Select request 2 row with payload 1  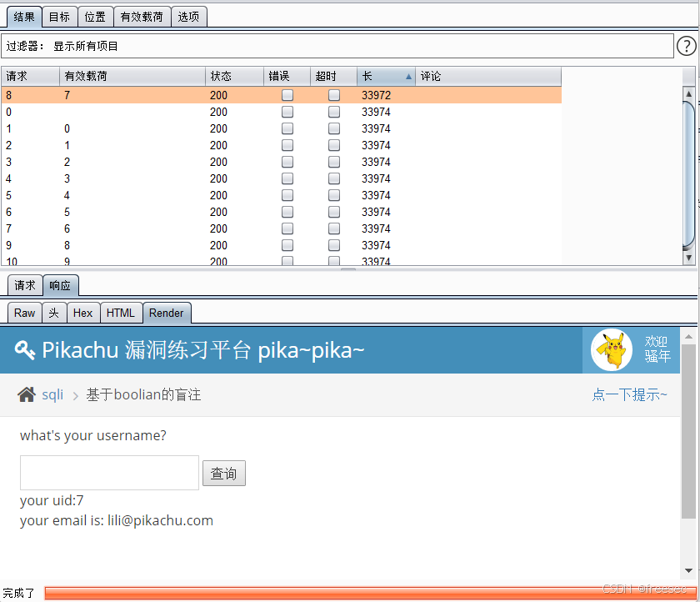[282, 145]
